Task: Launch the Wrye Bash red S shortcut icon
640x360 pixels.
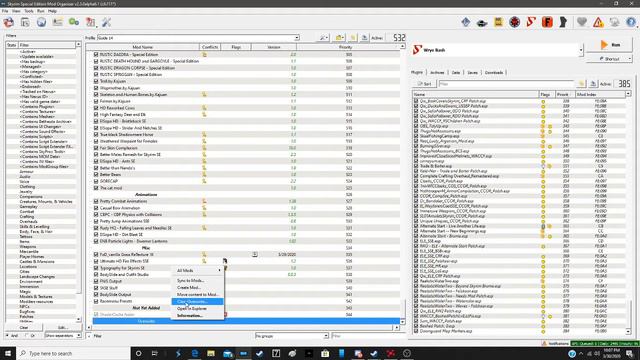Action: 531,22
